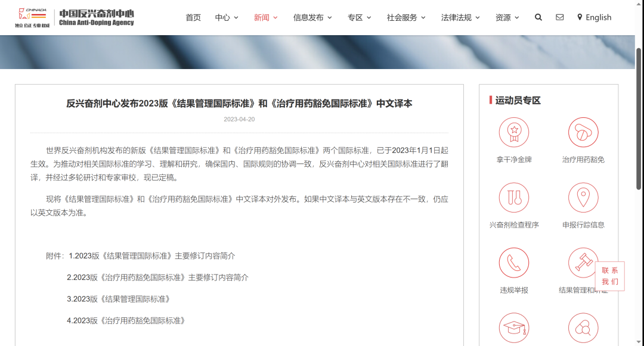
Task: Click the 联系我们 floating contact button
Action: 609,276
